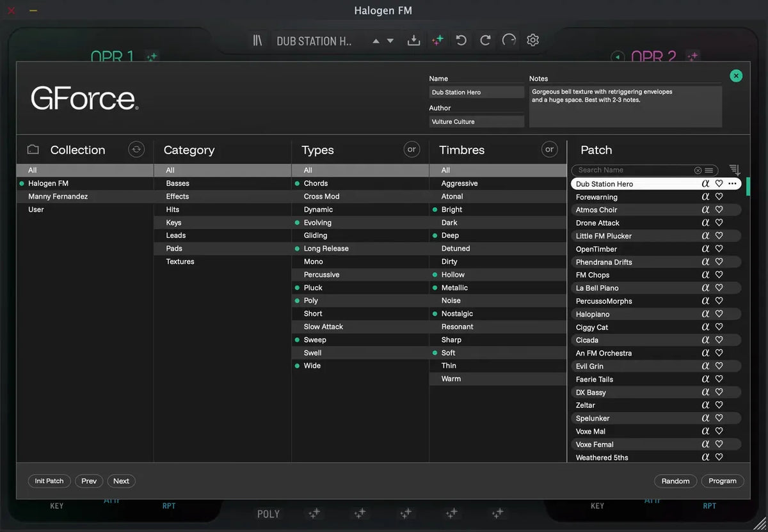Redo the last change
Image resolution: width=768 pixels, height=532 pixels.
[485, 41]
